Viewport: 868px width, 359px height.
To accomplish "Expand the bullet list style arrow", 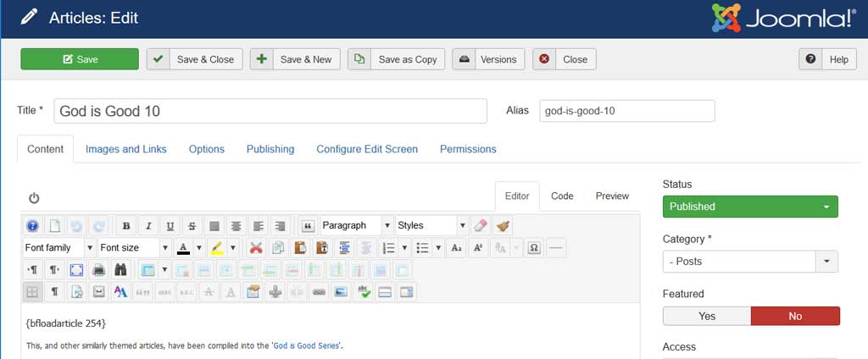I will point(438,248).
